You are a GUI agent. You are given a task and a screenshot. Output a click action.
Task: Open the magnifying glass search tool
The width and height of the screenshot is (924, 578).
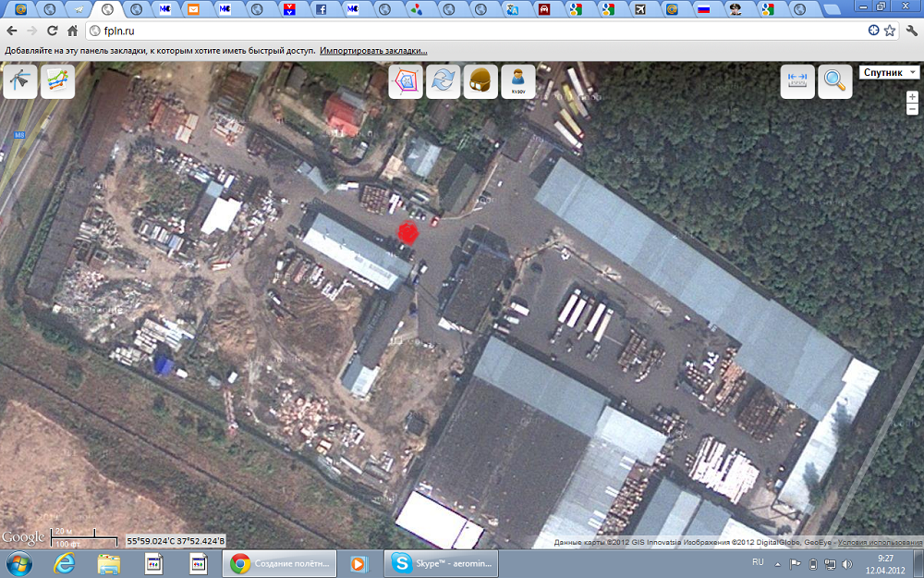pos(835,81)
